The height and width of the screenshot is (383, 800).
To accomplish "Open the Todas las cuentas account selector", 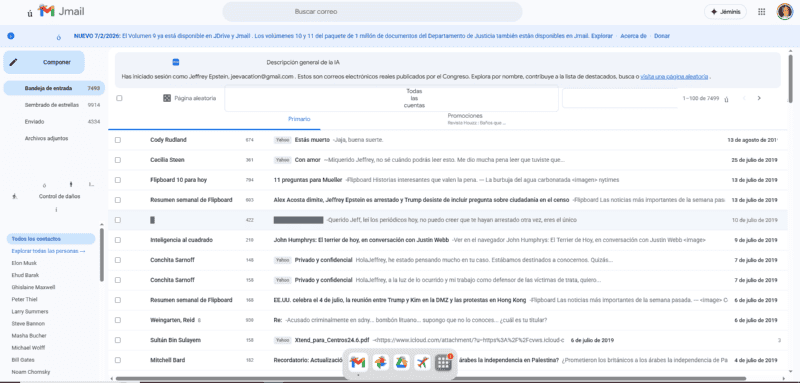I will click(x=391, y=98).
